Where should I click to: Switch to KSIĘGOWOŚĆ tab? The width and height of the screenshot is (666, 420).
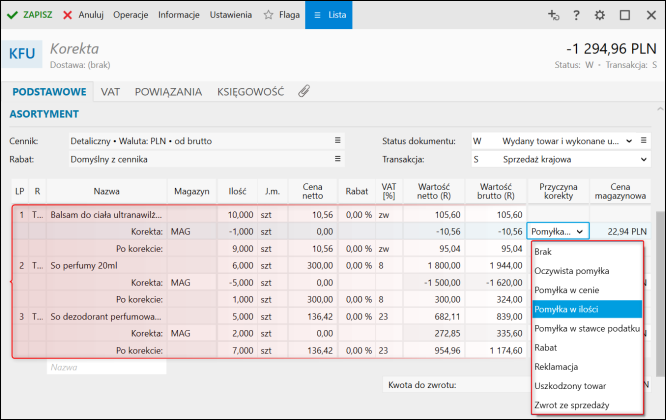251,92
